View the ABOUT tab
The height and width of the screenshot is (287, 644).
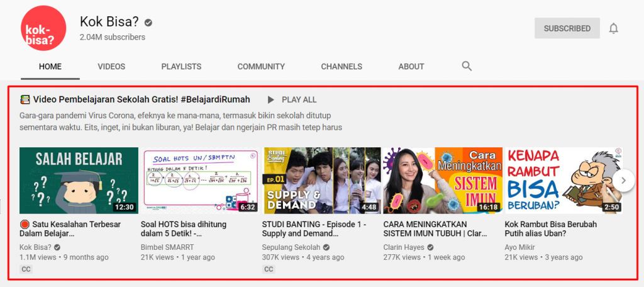click(411, 67)
